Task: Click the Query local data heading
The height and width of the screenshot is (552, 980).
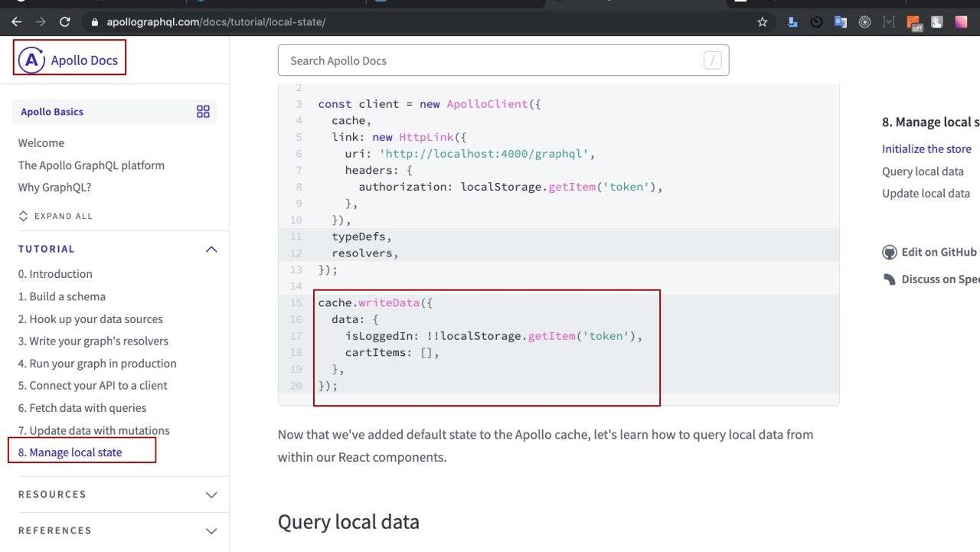Action: [x=348, y=522]
